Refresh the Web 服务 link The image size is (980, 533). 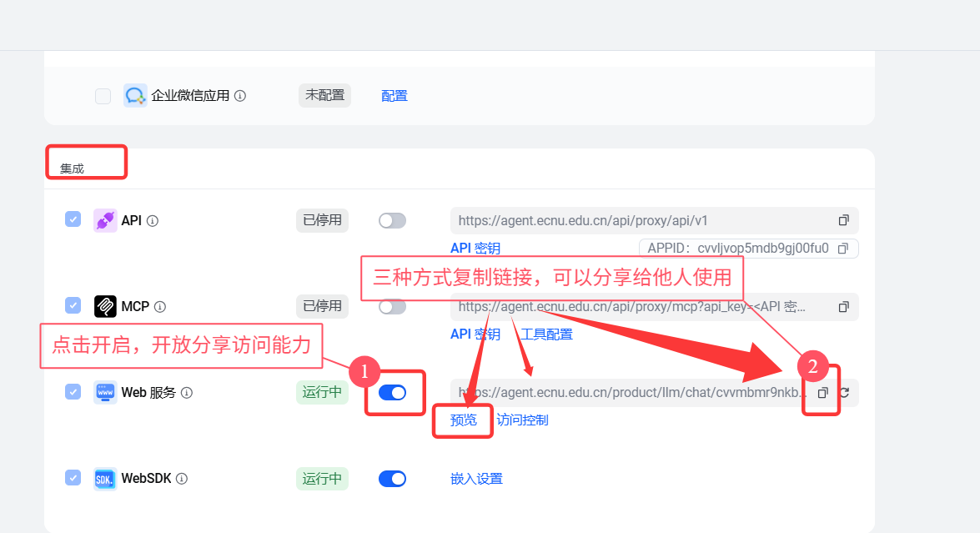(843, 392)
